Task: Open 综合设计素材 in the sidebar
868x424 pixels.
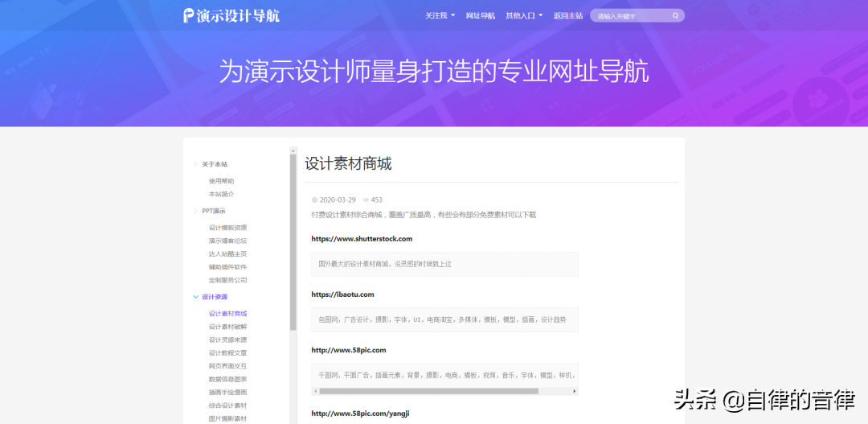Action: coord(227,405)
